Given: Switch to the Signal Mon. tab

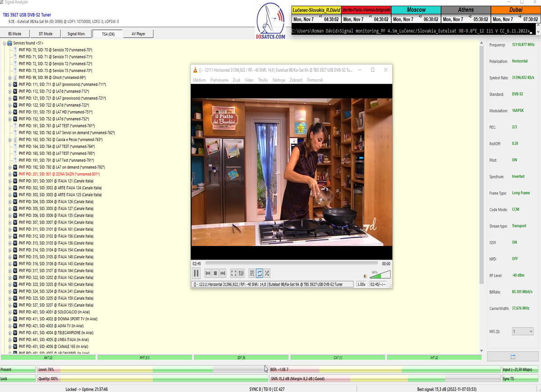Looking at the screenshot, I should (x=76, y=34).
